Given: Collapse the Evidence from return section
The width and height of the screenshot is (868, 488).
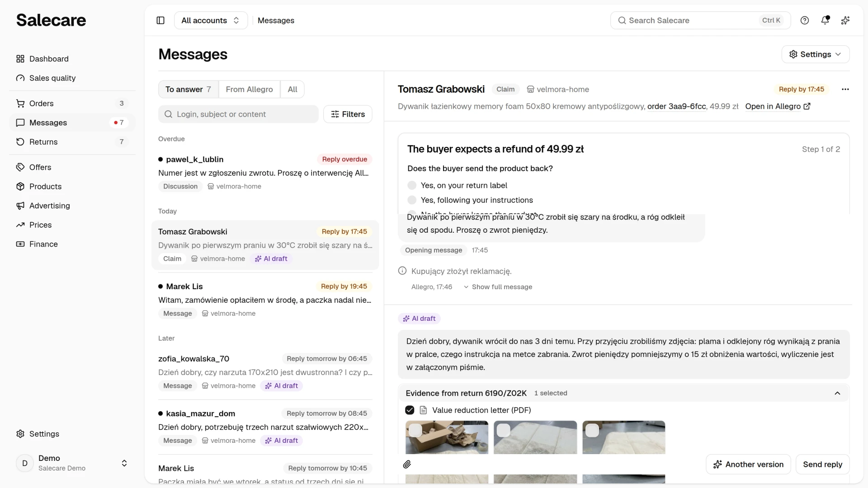Looking at the screenshot, I should click(837, 393).
